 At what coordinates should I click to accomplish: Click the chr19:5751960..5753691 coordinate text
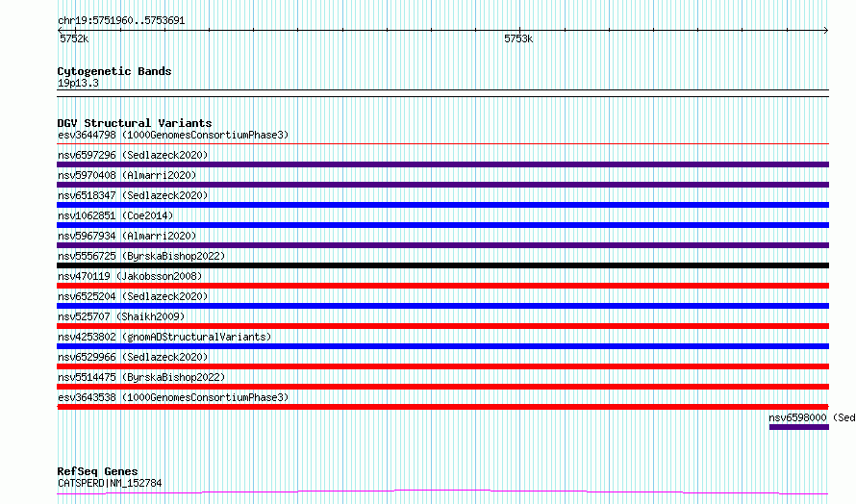pyautogui.click(x=121, y=21)
